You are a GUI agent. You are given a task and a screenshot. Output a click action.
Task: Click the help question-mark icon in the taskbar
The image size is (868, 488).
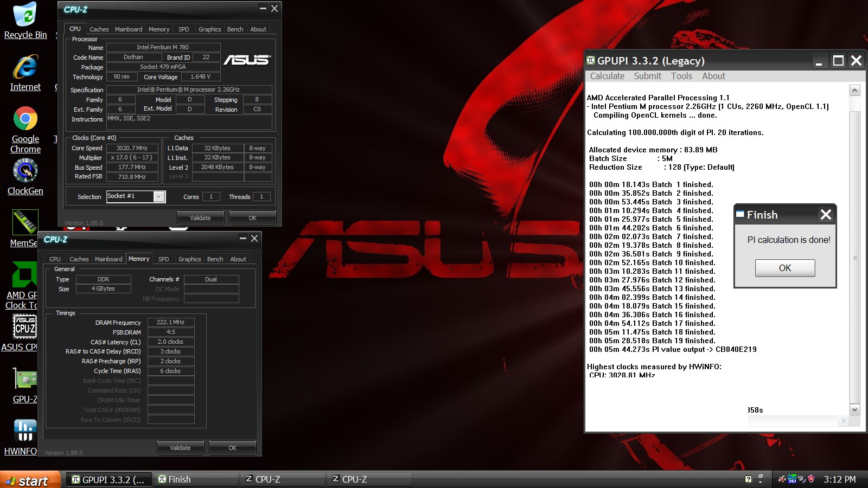[x=749, y=479]
